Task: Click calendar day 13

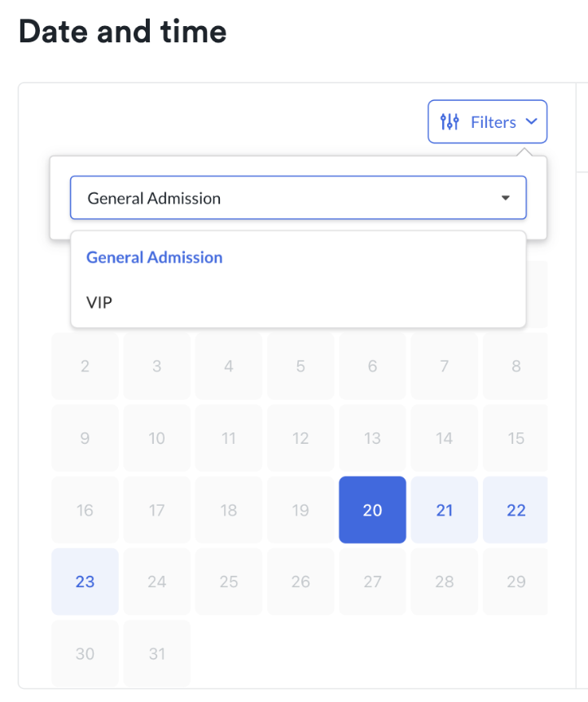Action: point(373,438)
